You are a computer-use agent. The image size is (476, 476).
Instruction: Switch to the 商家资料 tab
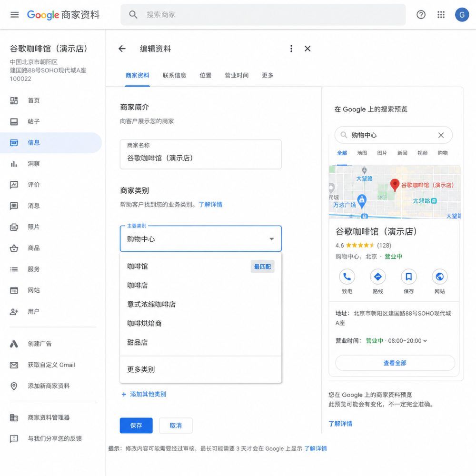click(x=138, y=75)
